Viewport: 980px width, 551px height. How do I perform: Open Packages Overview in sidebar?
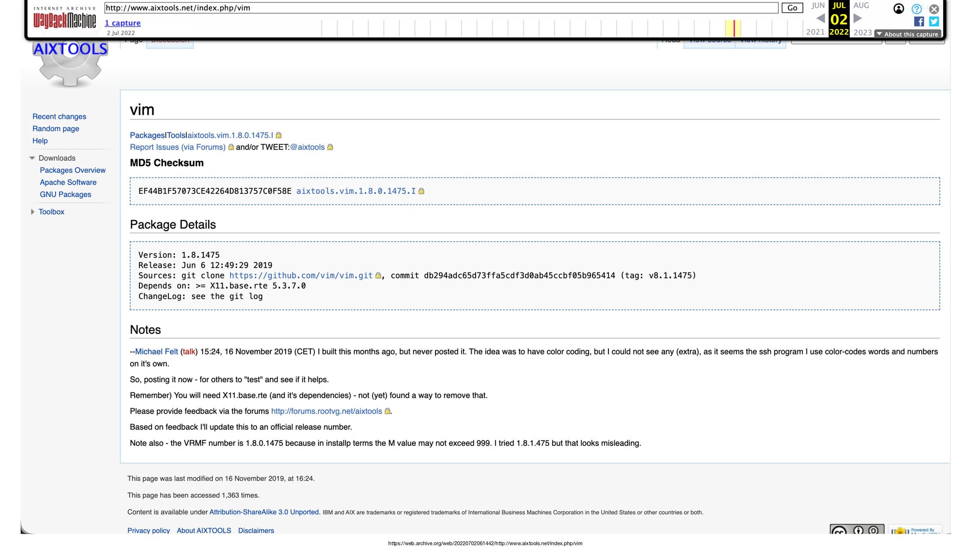pos(72,170)
